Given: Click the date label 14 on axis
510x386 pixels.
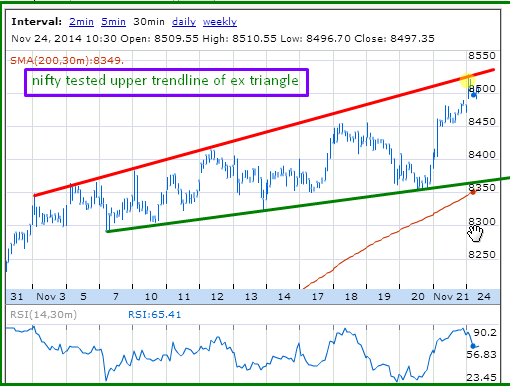Looking at the screenshot, I should pyautogui.click(x=284, y=296).
